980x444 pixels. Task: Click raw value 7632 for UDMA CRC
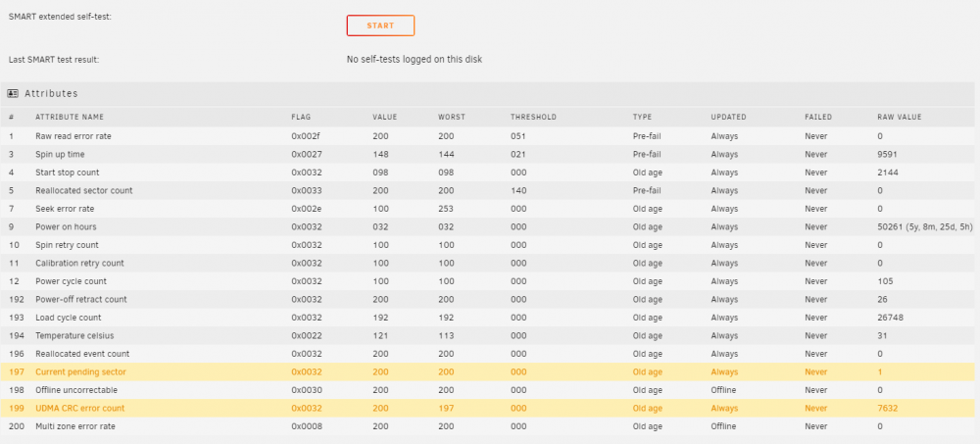coord(888,408)
